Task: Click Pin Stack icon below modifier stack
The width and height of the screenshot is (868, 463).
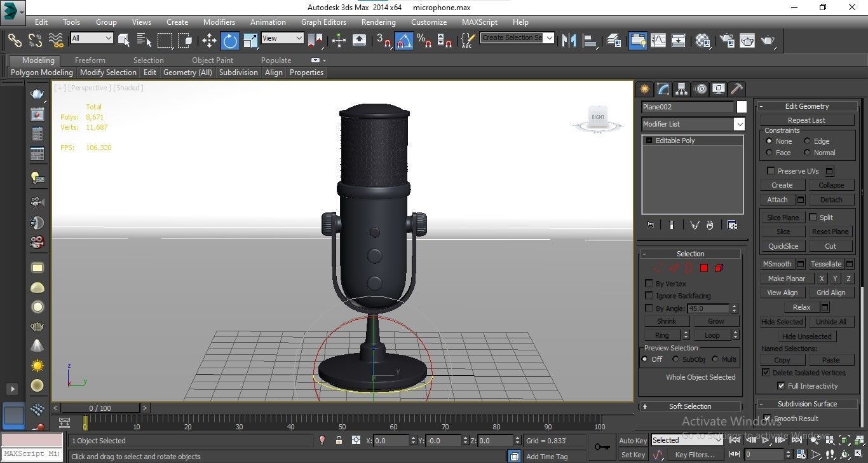Action: 649,225
